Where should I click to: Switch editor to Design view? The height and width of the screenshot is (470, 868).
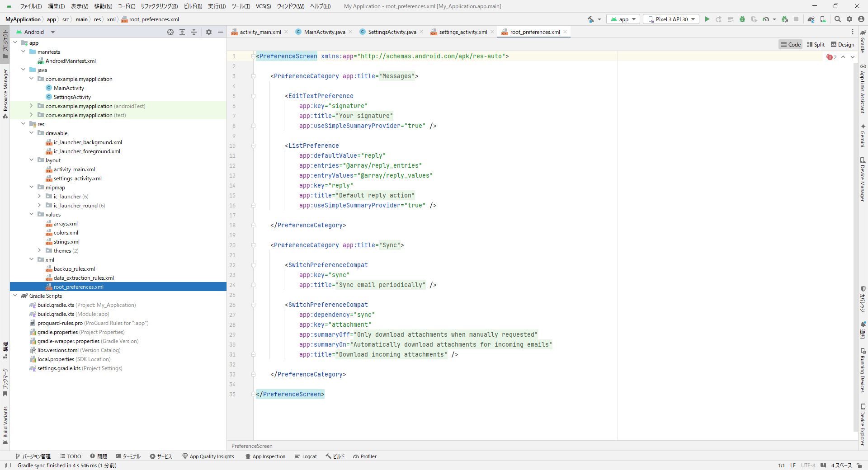point(843,44)
